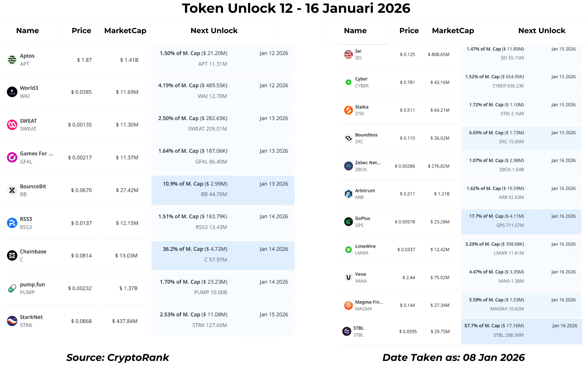The width and height of the screenshot is (588, 374).
Task: Click the Zebec Net... token name
Action: click(x=368, y=163)
